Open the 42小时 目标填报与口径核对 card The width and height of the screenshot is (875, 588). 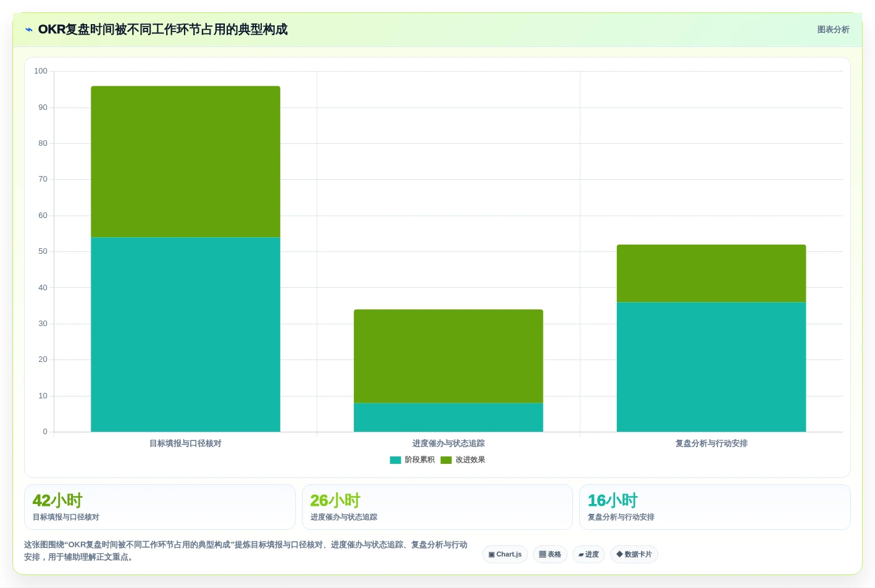[x=160, y=507]
